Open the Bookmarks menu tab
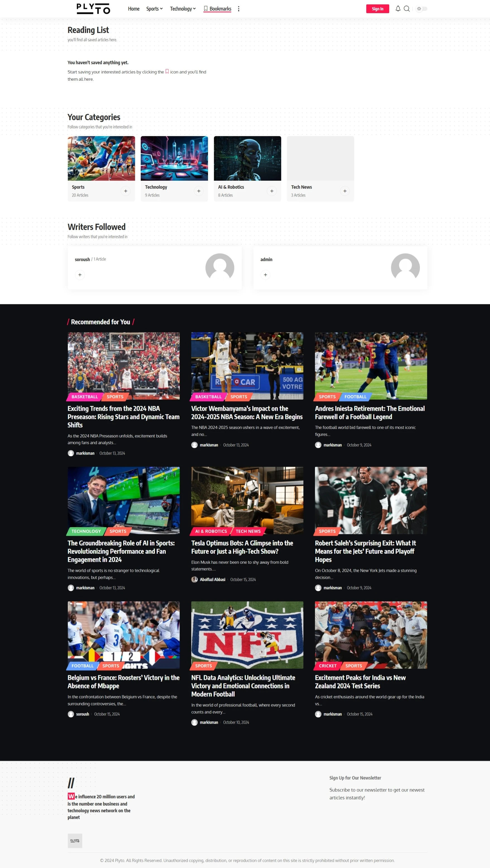Screen dimensions: 490x868 [217, 9]
